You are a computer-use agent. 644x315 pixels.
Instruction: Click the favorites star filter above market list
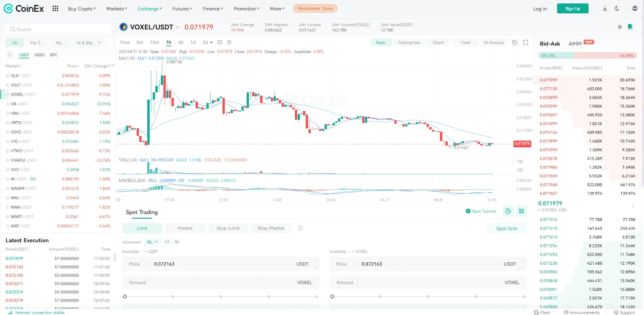[x=10, y=55]
